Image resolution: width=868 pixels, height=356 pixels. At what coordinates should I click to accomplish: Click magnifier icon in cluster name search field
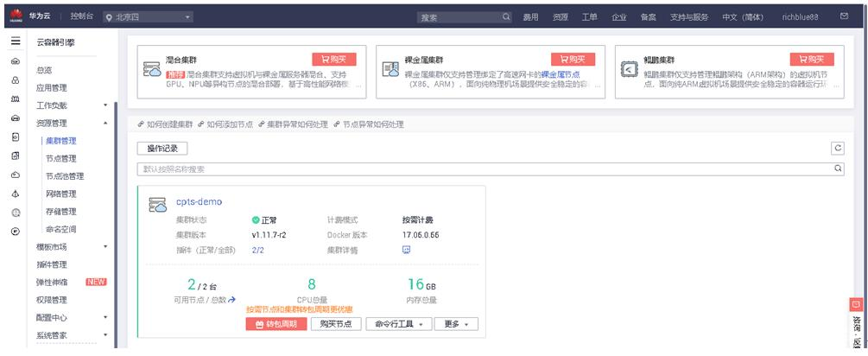838,168
